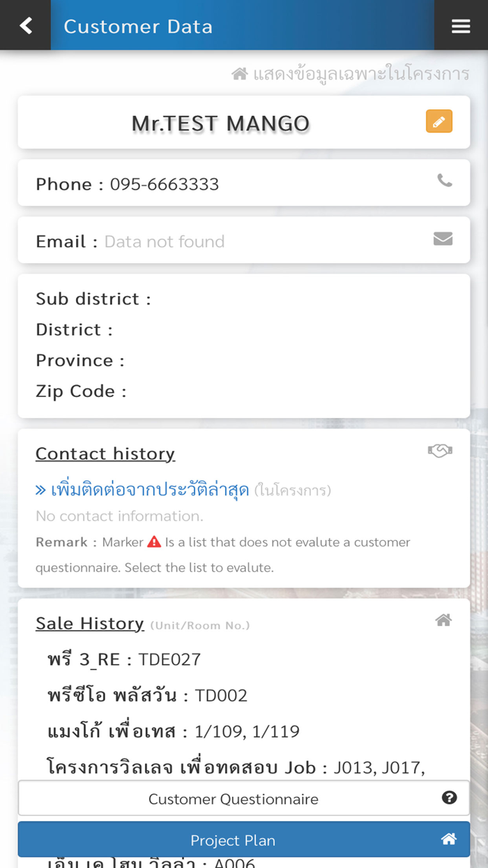Screen dimensions: 488x868
Task: Tap the home icon on Project Plan button
Action: click(450, 839)
